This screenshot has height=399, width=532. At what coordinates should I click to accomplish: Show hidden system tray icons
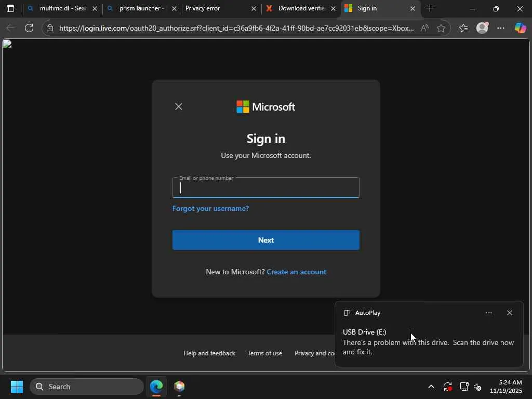coord(431,387)
